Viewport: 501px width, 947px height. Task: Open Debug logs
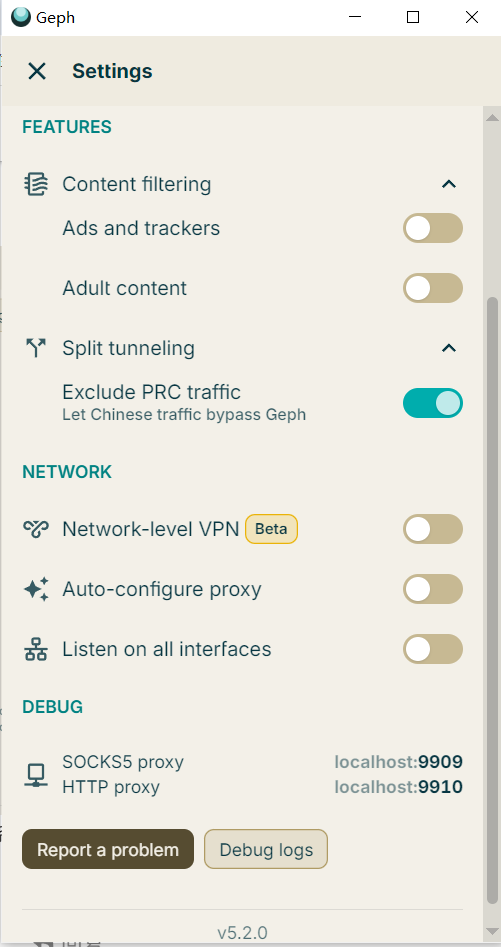click(x=266, y=849)
